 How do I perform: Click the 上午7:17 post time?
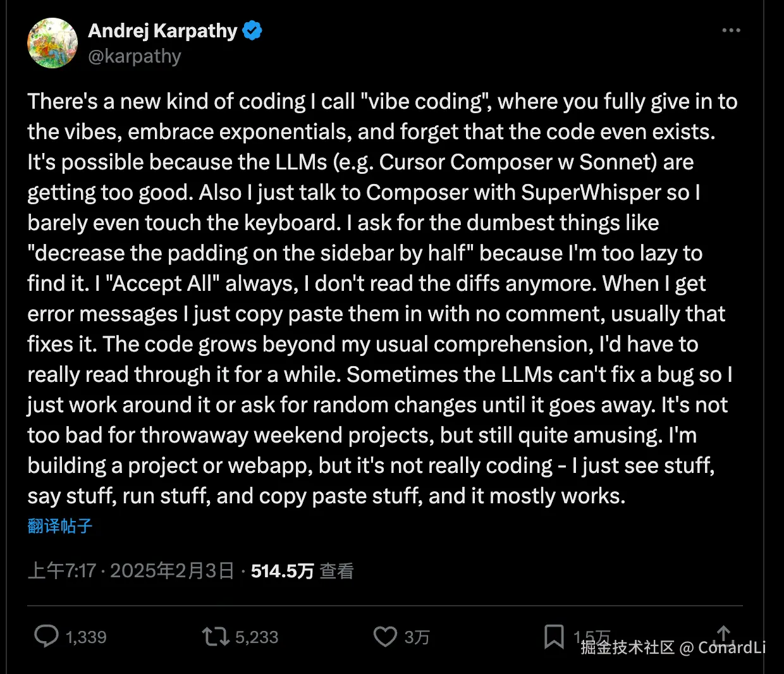[x=61, y=571]
